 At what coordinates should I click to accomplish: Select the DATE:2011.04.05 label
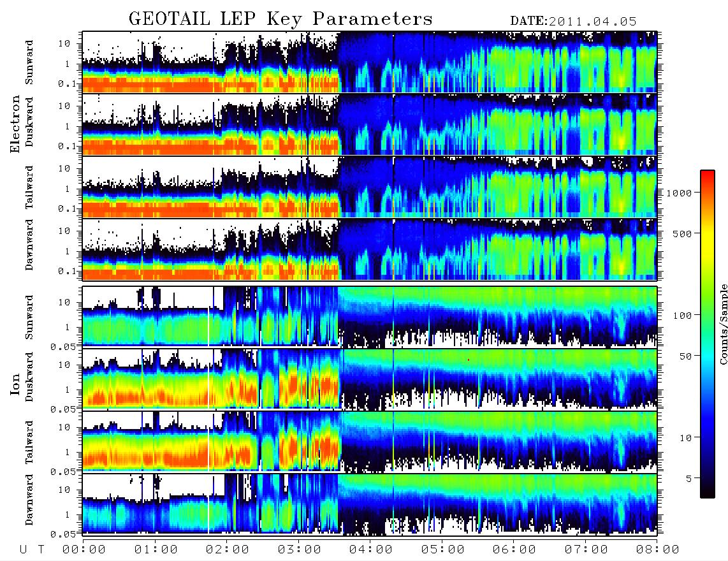point(573,22)
